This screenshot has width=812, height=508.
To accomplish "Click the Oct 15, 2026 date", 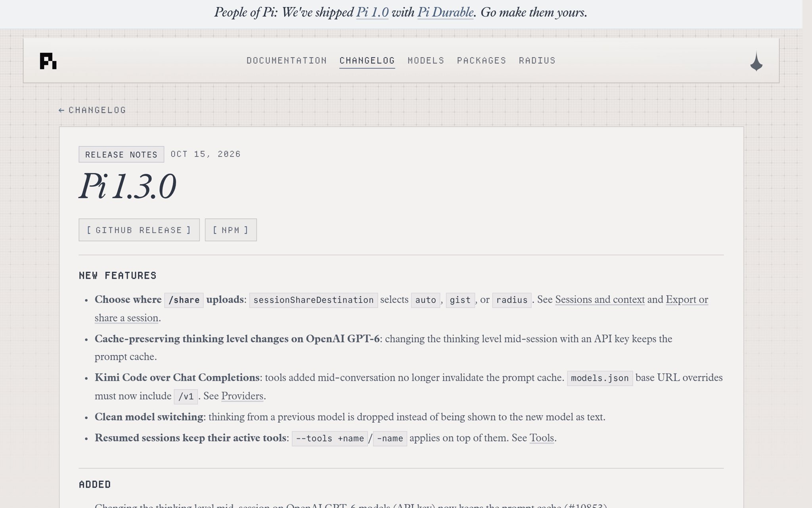I will click(205, 154).
